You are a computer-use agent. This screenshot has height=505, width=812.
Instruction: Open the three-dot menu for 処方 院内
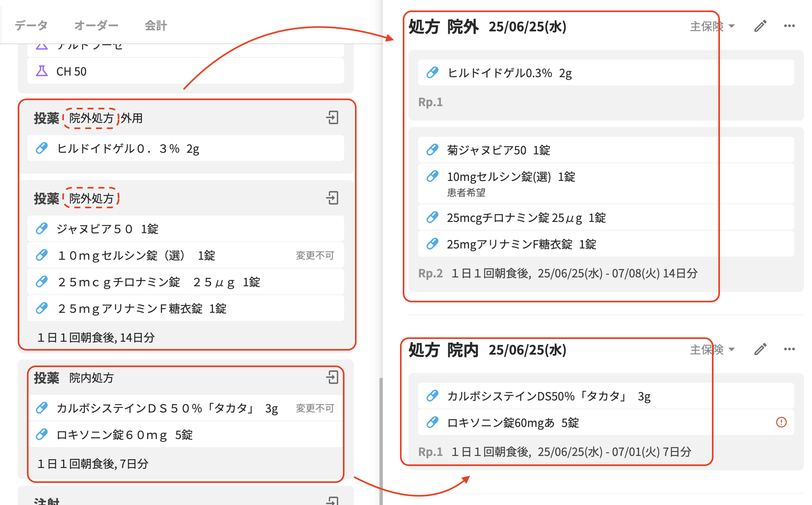(789, 349)
